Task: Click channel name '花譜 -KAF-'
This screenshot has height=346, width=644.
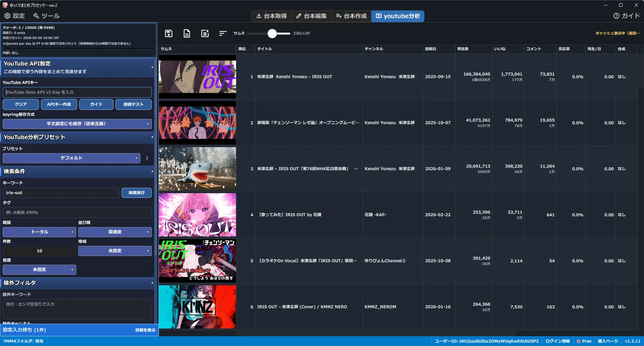Action: point(375,215)
